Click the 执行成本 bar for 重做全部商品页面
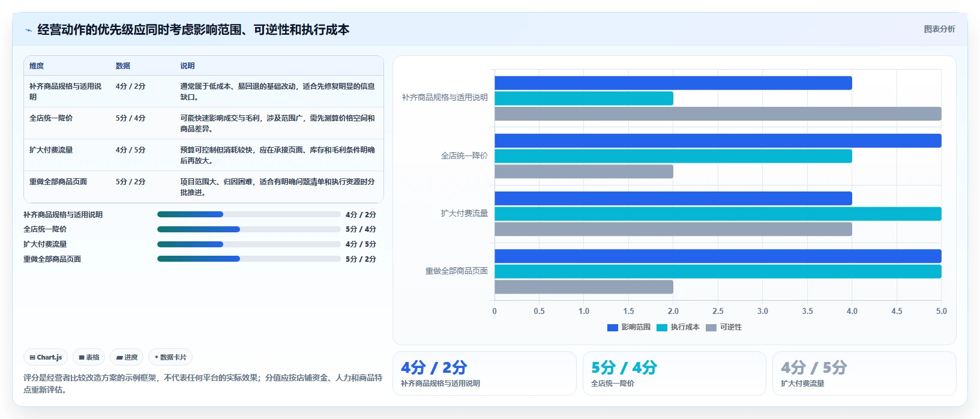980x419 pixels. tap(718, 271)
